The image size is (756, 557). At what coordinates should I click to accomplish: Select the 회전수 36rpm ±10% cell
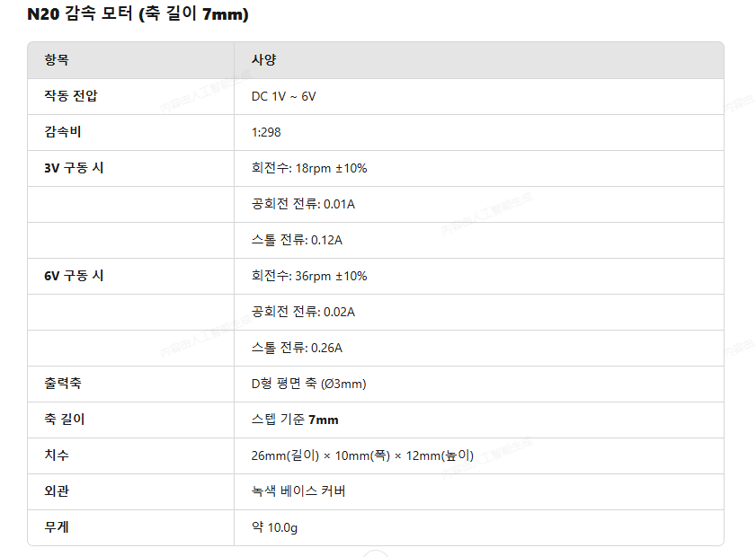309,276
